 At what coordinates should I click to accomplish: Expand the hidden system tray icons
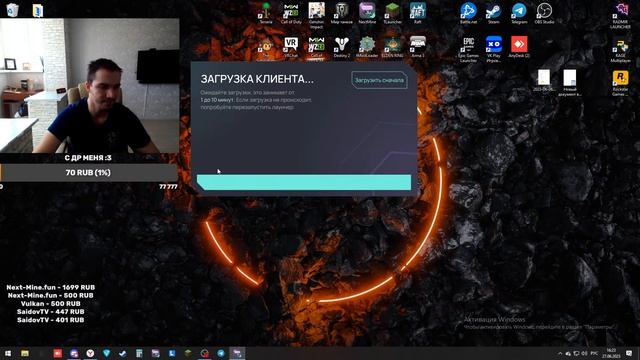tap(560, 353)
